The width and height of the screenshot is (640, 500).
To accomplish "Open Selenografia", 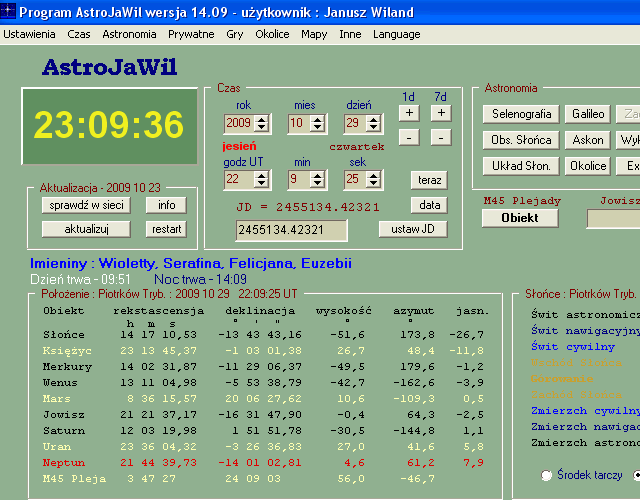I will 521,114.
